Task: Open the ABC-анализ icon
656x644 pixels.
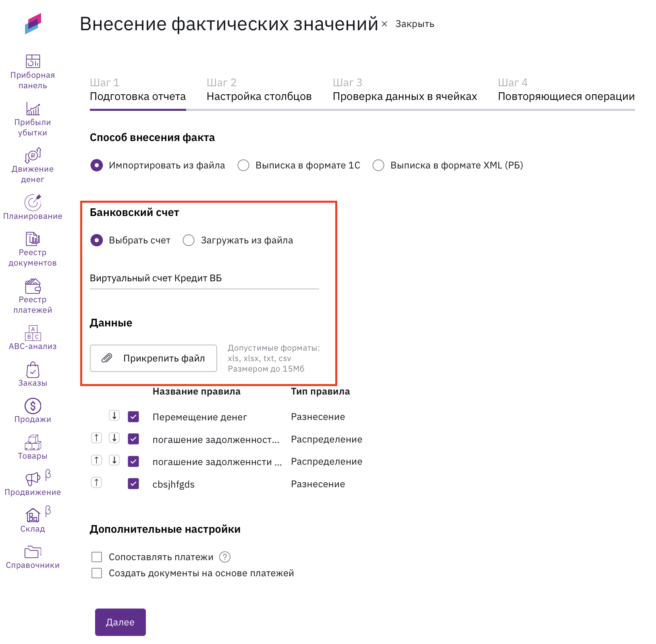Action: pyautogui.click(x=33, y=333)
